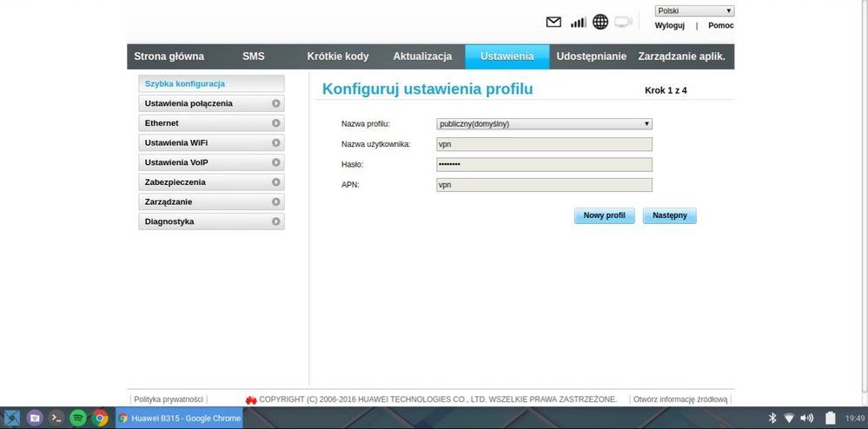Viewport: 868px width, 429px height.
Task: Open the SMS envelope icon in header
Action: pyautogui.click(x=553, y=22)
